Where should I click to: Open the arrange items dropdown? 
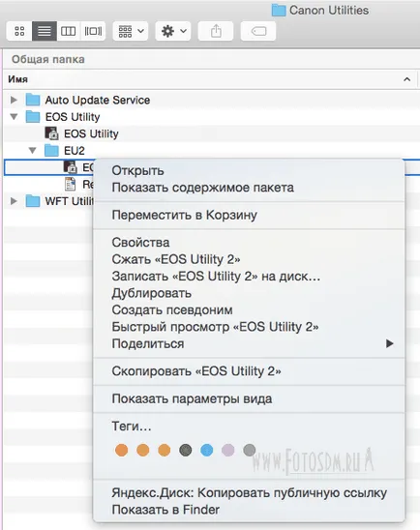(131, 31)
